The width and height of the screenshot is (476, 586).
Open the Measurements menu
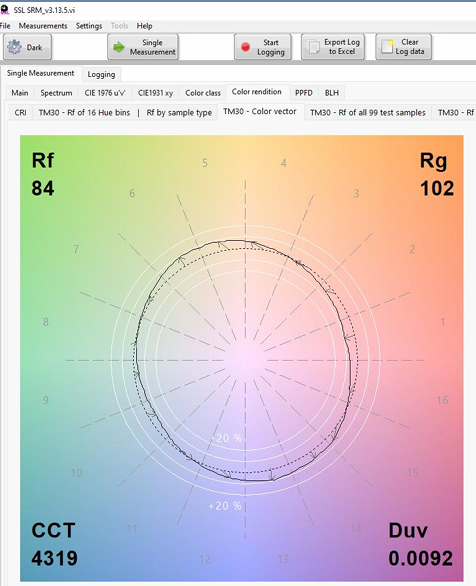point(43,26)
